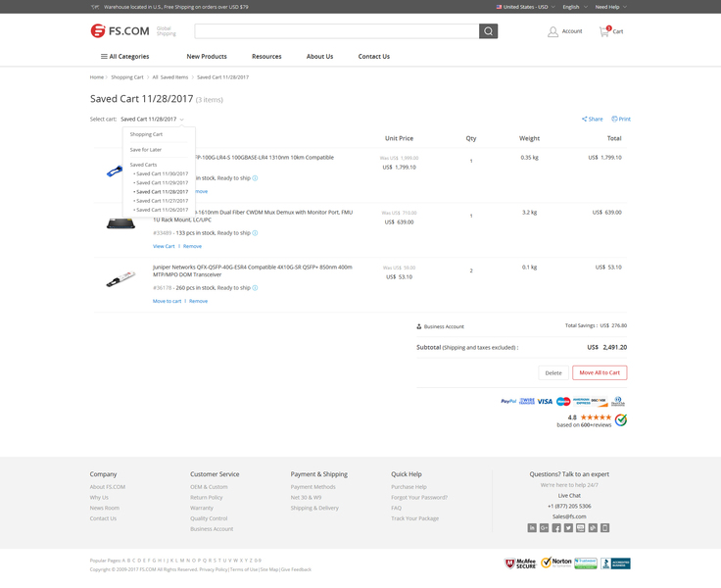Open Business Account footer link

(212, 529)
